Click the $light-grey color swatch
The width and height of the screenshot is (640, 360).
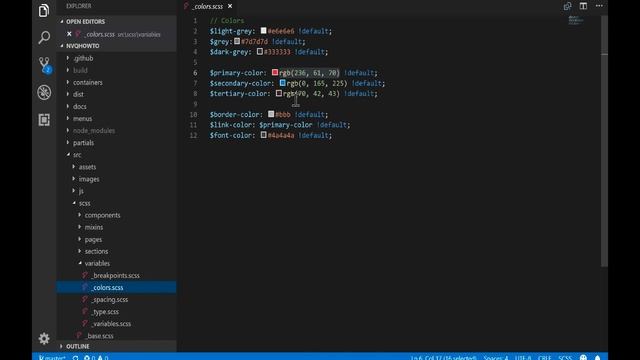(x=263, y=31)
